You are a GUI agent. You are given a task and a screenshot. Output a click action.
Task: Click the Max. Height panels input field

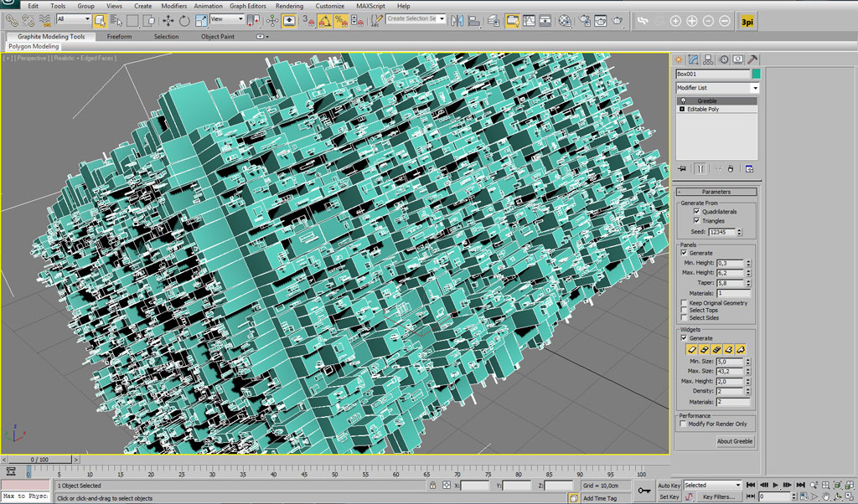[x=730, y=273]
